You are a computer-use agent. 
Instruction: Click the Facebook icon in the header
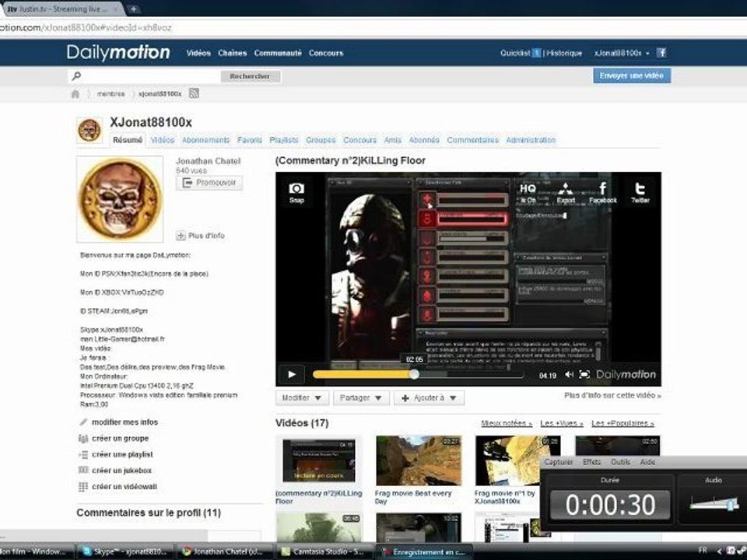pos(661,53)
